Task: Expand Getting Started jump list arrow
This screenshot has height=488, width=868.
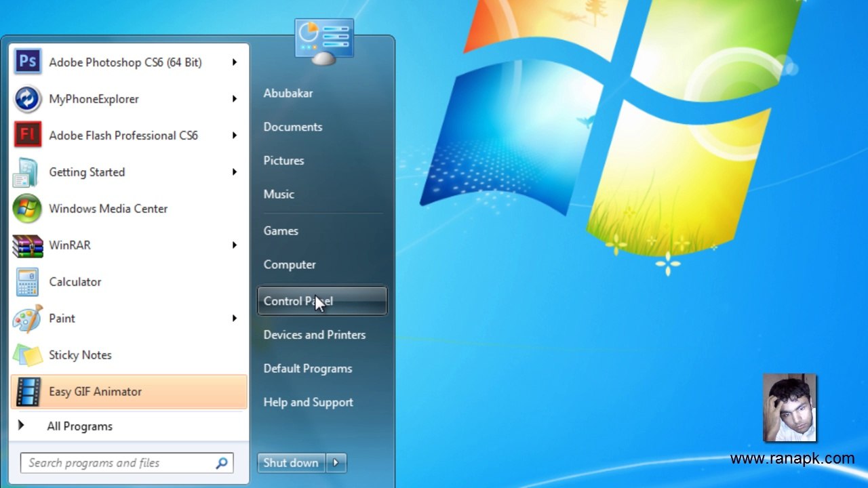Action: point(234,172)
